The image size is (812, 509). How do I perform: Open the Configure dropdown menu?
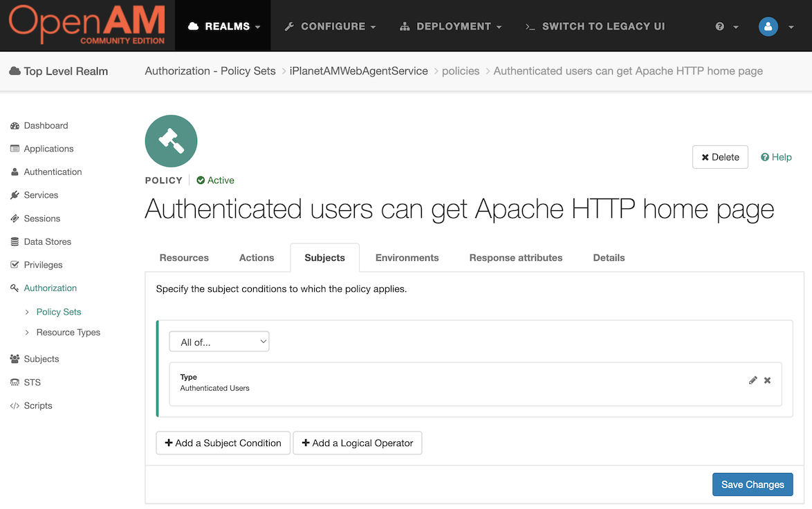[330, 26]
